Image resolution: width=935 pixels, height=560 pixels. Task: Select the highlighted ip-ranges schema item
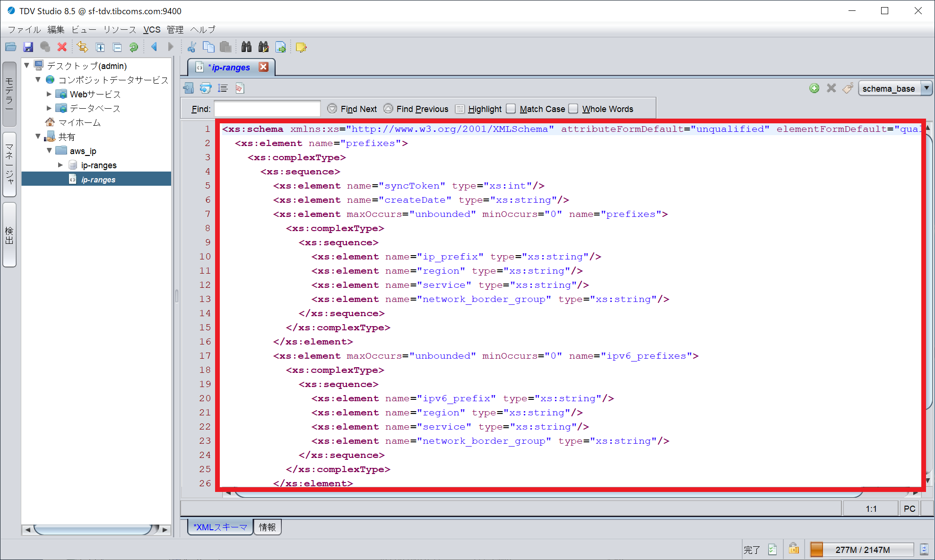pyautogui.click(x=96, y=179)
